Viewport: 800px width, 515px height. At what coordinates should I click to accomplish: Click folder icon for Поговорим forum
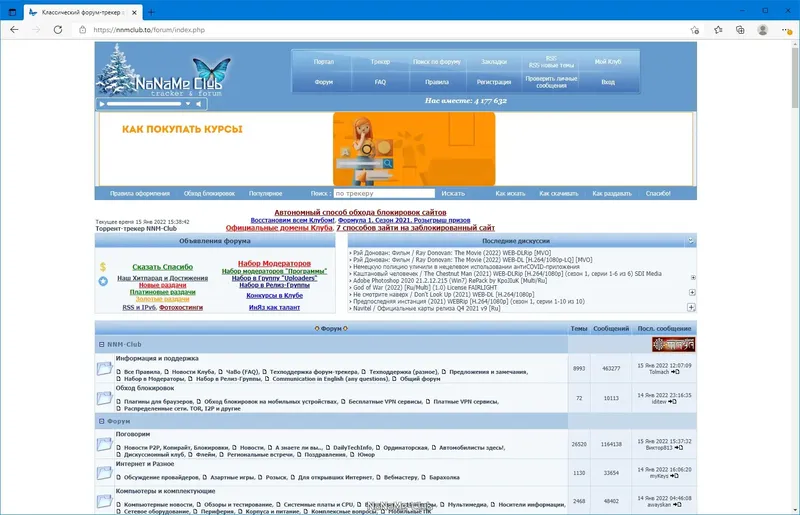click(x=105, y=444)
